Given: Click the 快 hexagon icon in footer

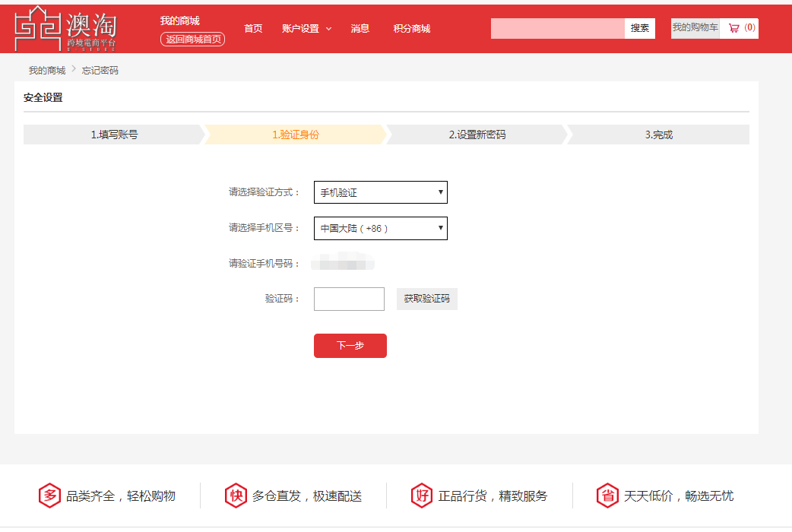Looking at the screenshot, I should [236, 496].
